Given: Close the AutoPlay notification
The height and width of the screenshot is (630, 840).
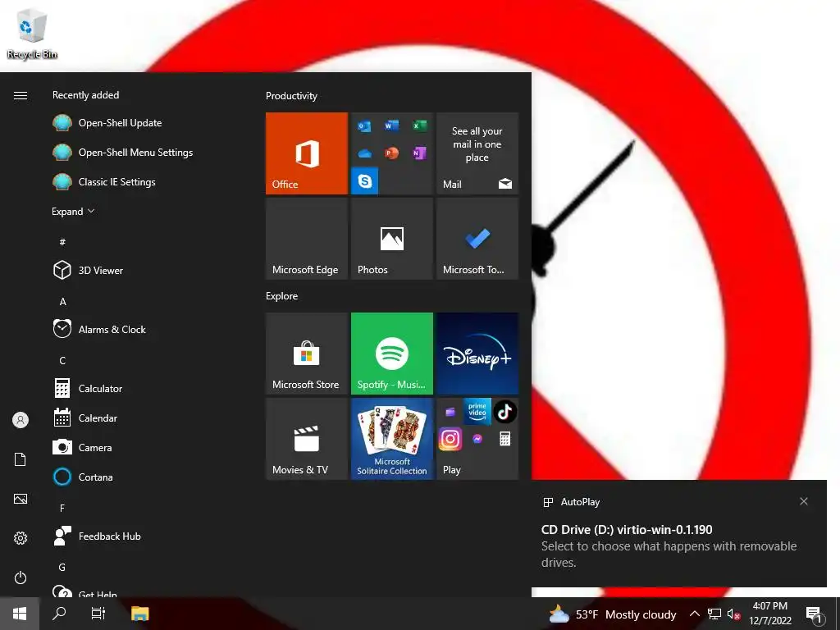Looking at the screenshot, I should [804, 501].
